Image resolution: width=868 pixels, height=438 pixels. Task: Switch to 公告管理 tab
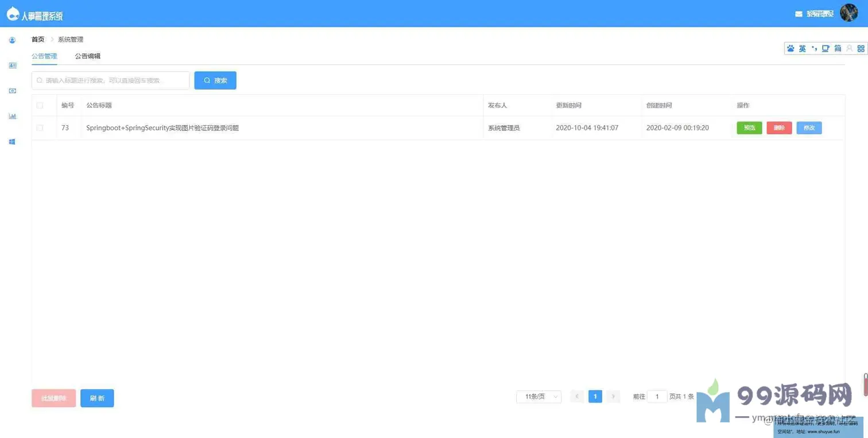44,56
